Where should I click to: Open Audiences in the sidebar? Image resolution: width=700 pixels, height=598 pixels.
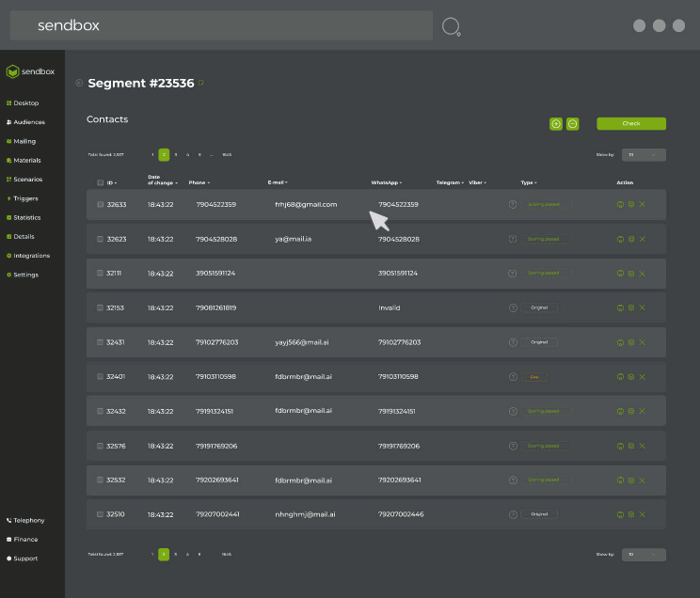[28, 122]
